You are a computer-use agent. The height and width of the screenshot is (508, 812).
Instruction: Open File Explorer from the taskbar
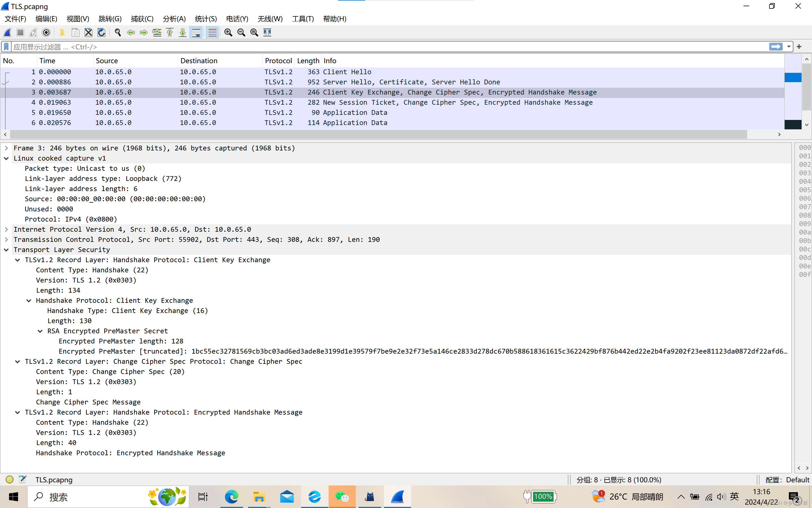(259, 497)
